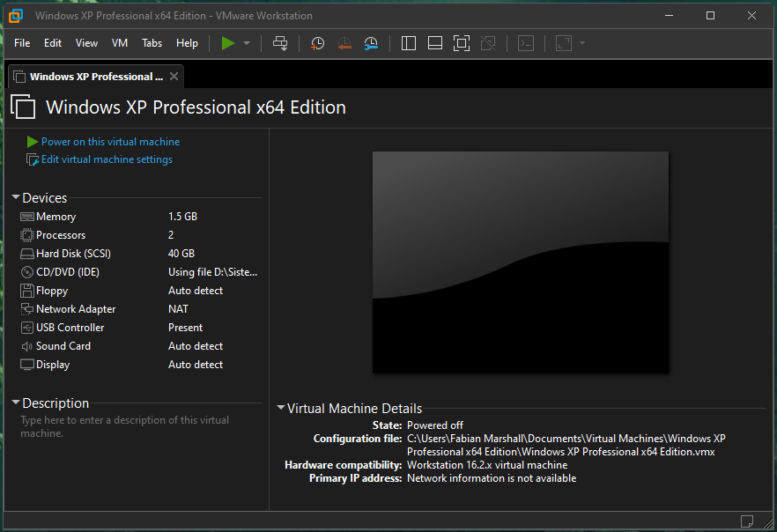The width and height of the screenshot is (777, 532).
Task: Click the Network Adapter device icon
Action: tap(26, 309)
